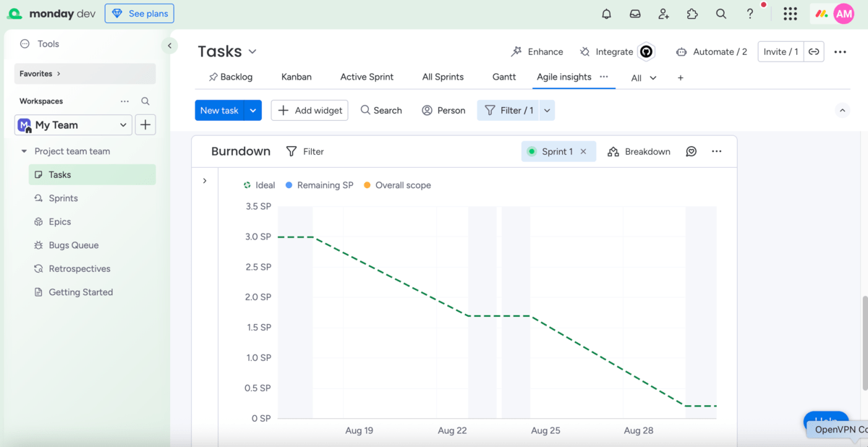Switch to the Kanban tab
This screenshot has height=447, width=868.
tap(296, 77)
